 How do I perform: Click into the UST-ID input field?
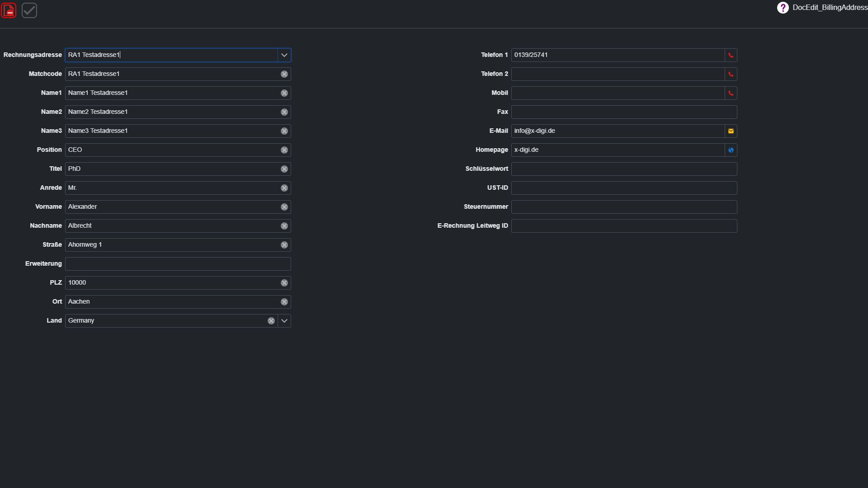pyautogui.click(x=624, y=188)
